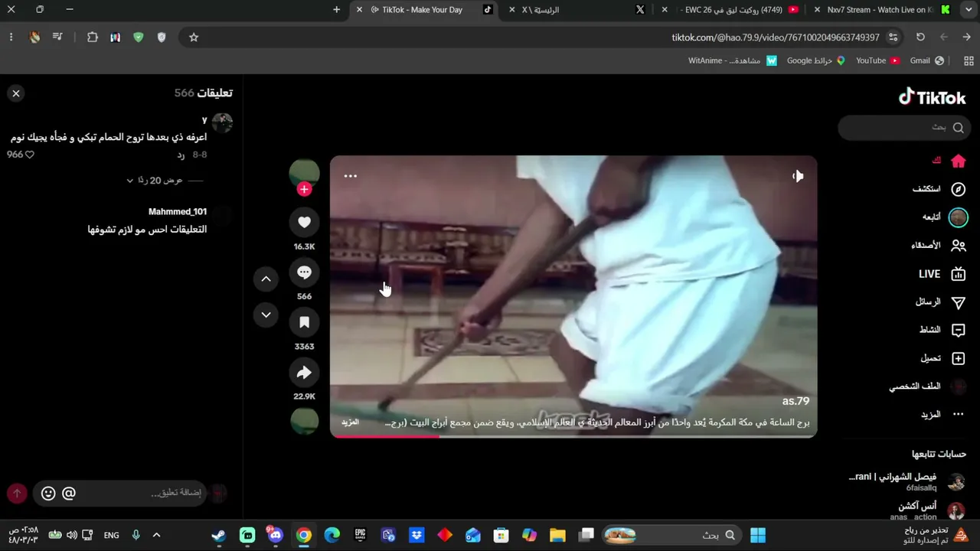Open the More (المزيد) sidebar menu
The width and height of the screenshot is (980, 551).
click(x=943, y=415)
